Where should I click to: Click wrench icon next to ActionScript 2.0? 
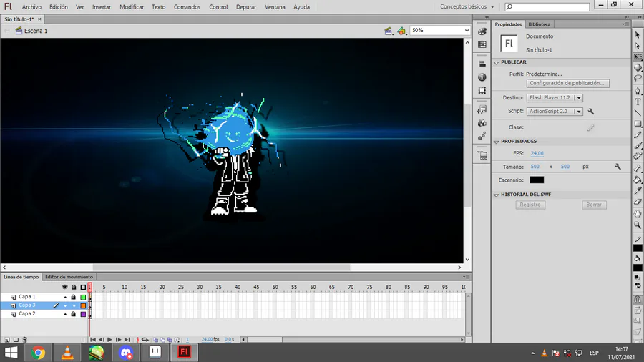pos(591,112)
